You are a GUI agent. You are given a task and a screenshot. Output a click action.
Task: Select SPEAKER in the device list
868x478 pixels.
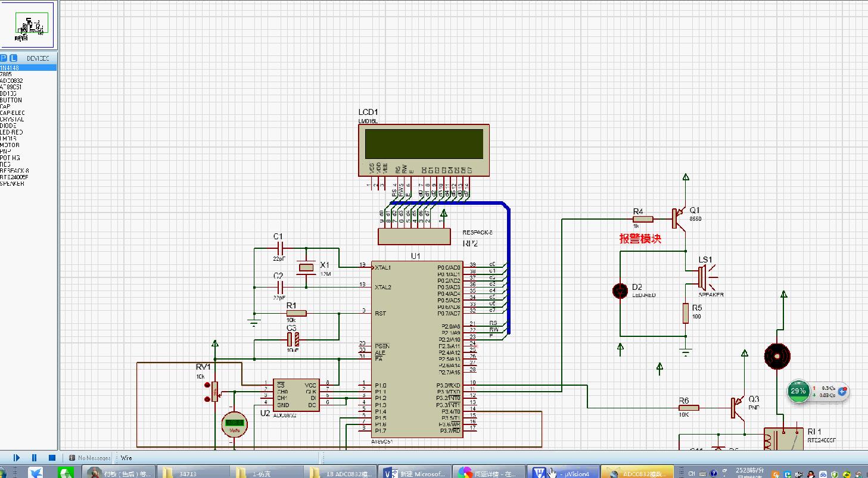(13, 184)
